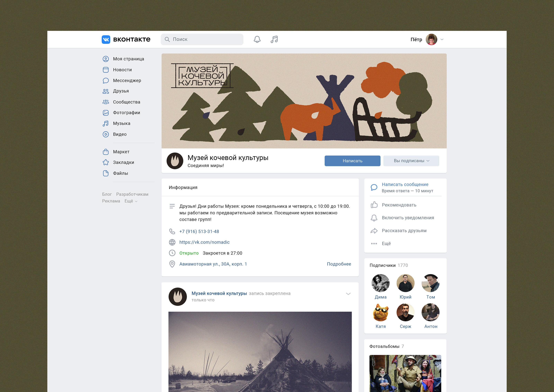
Task: Click the notifications bell icon in the header
Action: point(257,39)
